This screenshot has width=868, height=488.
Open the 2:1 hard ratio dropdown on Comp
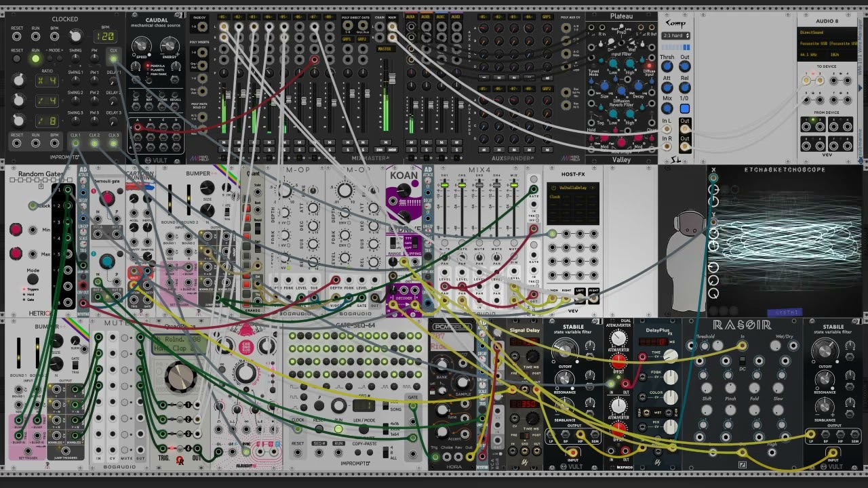pyautogui.click(x=676, y=35)
